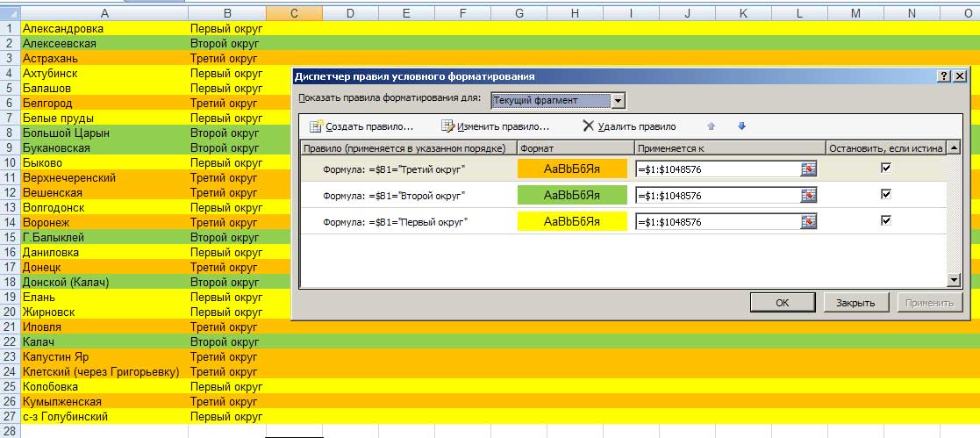Toggle stop-if-true for Первый округ rule

point(886,221)
